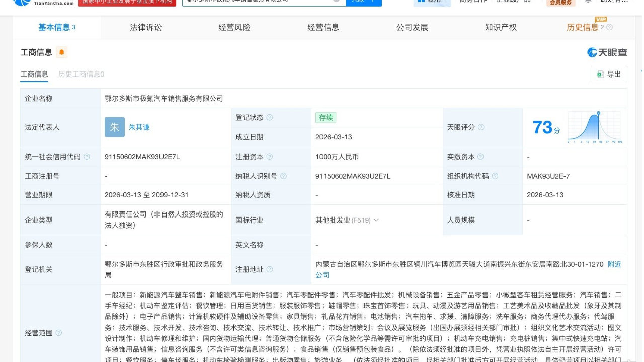
Task: Click organization code MAK93U2E-7
Action: (548, 176)
